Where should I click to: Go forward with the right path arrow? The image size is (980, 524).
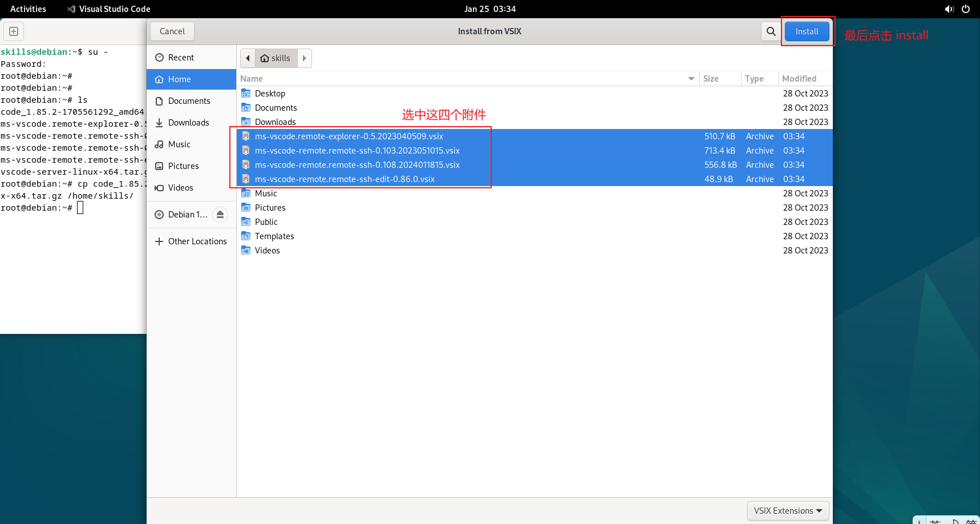point(305,58)
